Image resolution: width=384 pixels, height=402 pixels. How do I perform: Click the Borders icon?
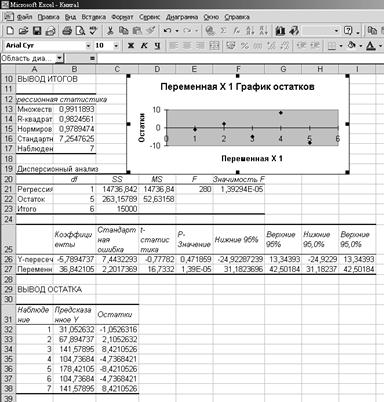pyautogui.click(x=332, y=45)
